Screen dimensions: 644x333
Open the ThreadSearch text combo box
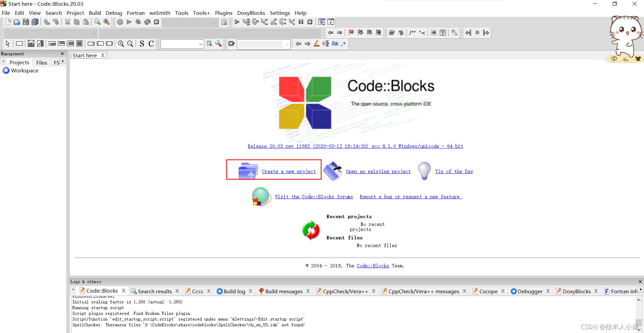182,44
